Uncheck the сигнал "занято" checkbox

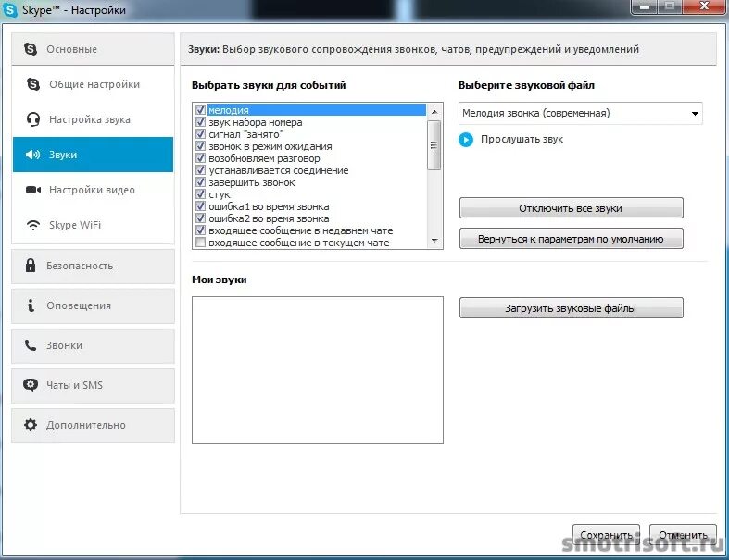coord(200,134)
